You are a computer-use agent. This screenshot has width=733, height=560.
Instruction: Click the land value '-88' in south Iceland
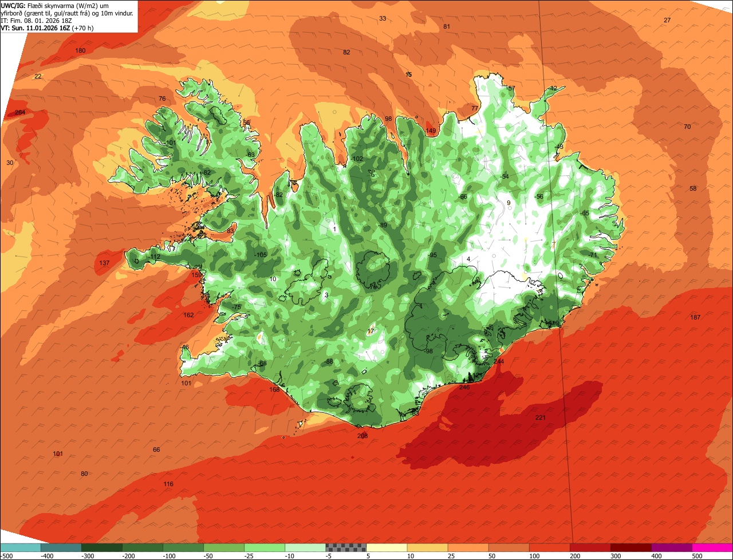click(x=329, y=362)
